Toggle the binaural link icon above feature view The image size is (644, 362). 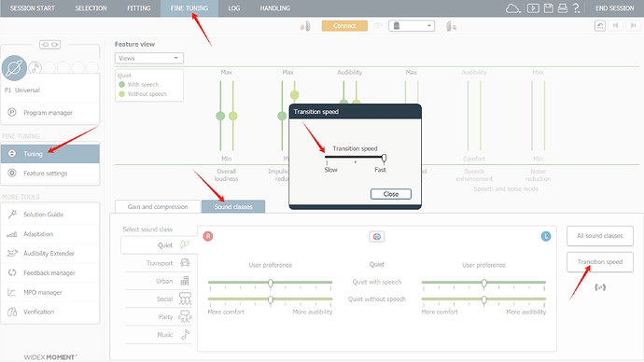[x=50, y=45]
